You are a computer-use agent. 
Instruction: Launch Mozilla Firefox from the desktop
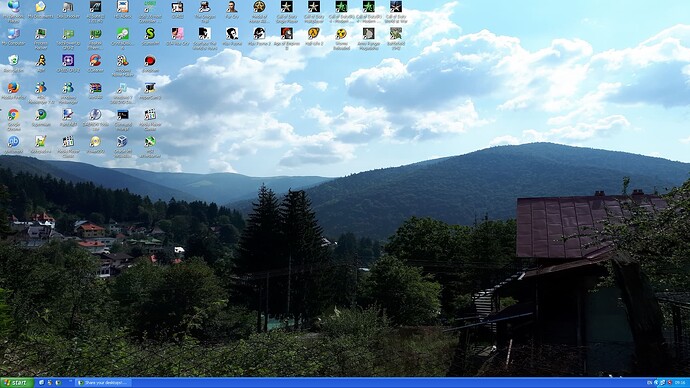[x=13, y=88]
